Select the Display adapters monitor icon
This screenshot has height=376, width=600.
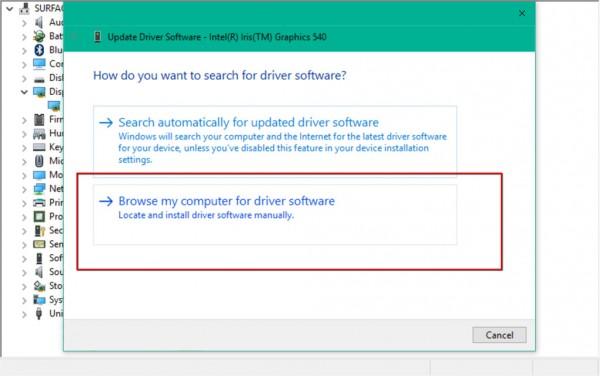click(x=39, y=92)
